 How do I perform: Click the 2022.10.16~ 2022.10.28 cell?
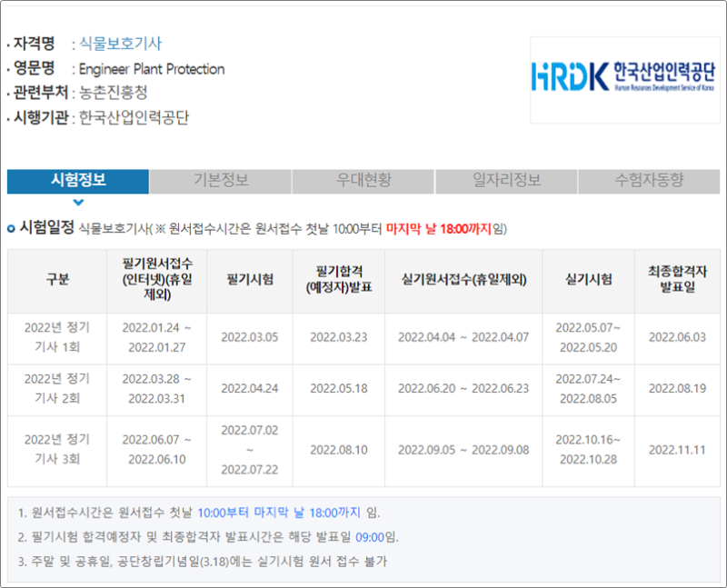[588, 449]
